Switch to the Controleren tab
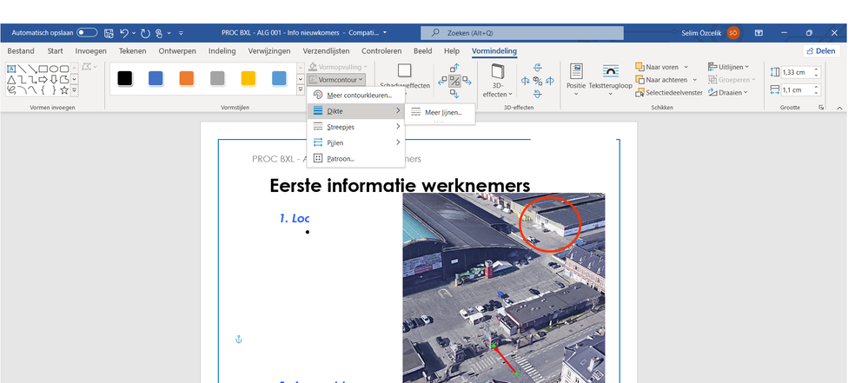 (381, 51)
